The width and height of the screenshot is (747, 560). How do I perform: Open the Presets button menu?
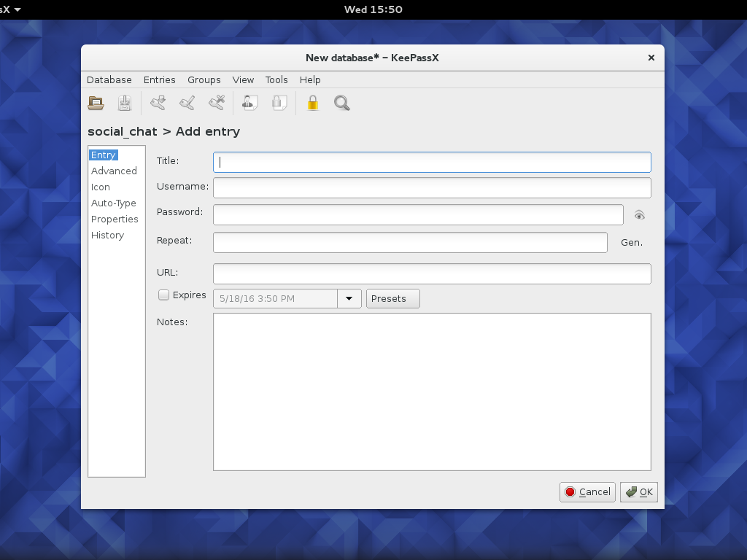click(x=393, y=298)
